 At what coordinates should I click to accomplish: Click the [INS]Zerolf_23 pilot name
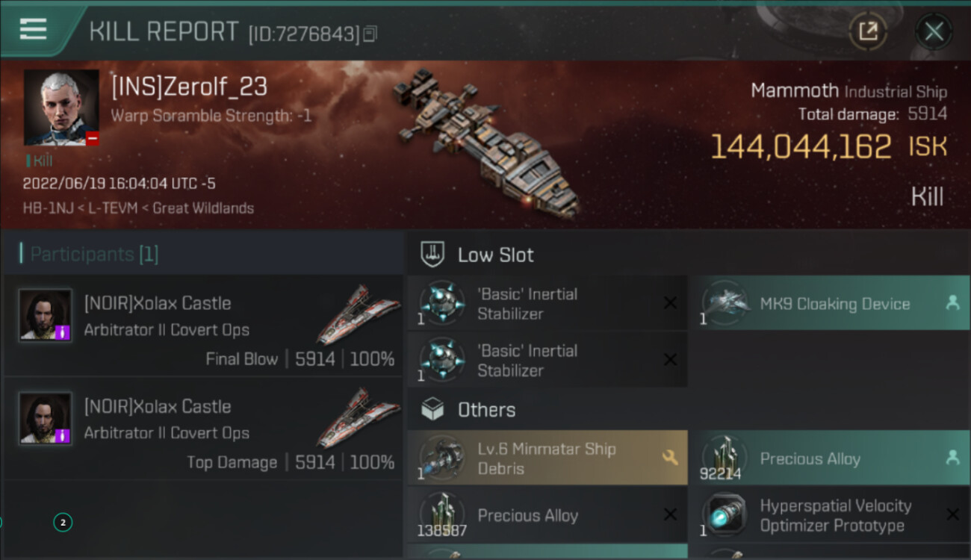[189, 87]
